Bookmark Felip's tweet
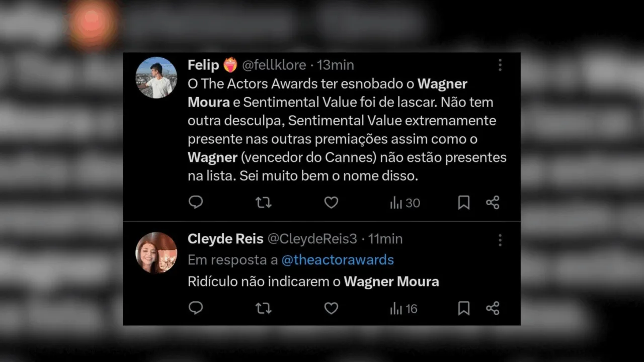 [464, 203]
